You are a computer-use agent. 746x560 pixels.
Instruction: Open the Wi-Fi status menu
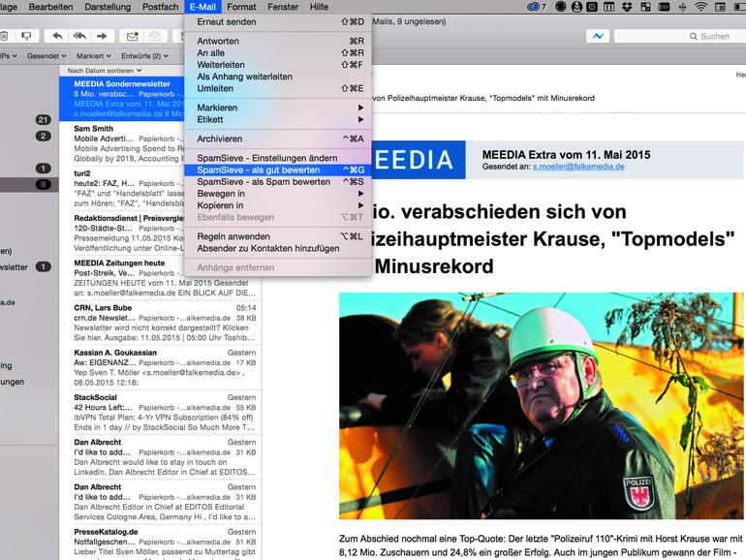[700, 7]
